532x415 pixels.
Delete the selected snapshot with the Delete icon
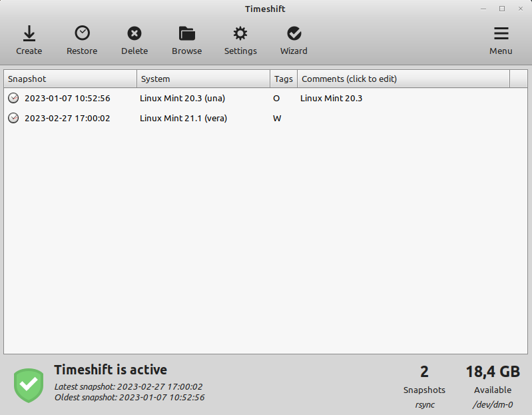134,41
